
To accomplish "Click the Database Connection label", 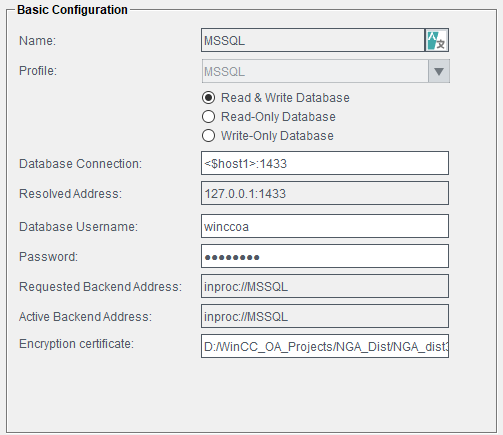I will click(x=80, y=164).
